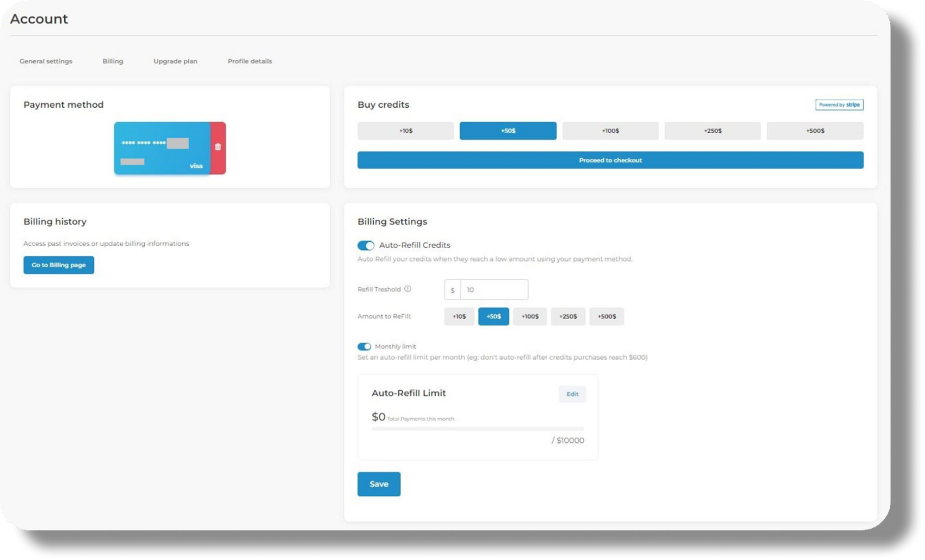The height and width of the screenshot is (560, 925).
Task: Open the Upgrade plan tab
Action: pyautogui.click(x=176, y=61)
